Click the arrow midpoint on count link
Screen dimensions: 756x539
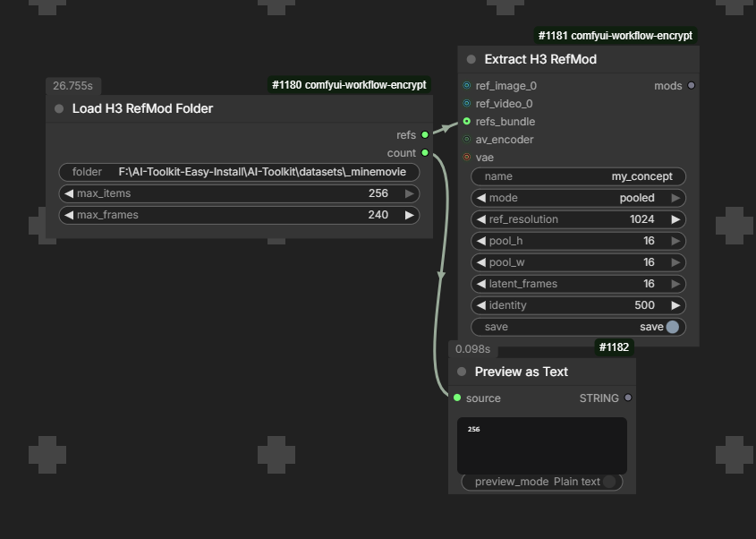point(441,275)
